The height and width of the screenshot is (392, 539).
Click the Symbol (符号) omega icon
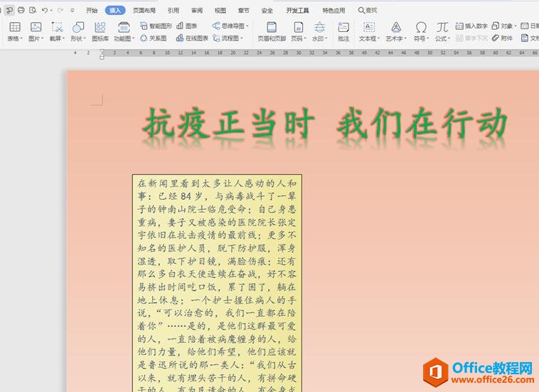point(421,27)
